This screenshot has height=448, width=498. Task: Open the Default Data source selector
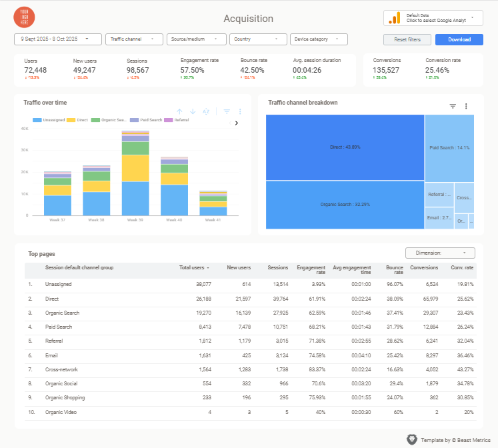(433, 18)
